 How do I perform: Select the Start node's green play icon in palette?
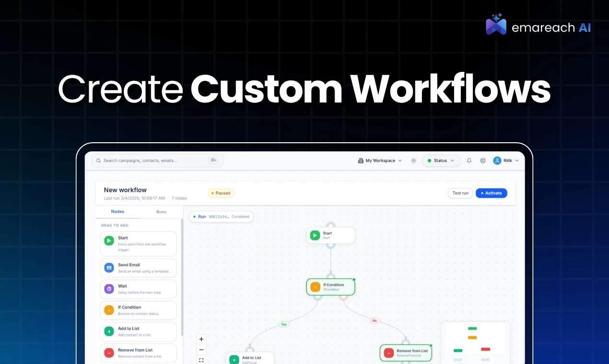pyautogui.click(x=109, y=240)
